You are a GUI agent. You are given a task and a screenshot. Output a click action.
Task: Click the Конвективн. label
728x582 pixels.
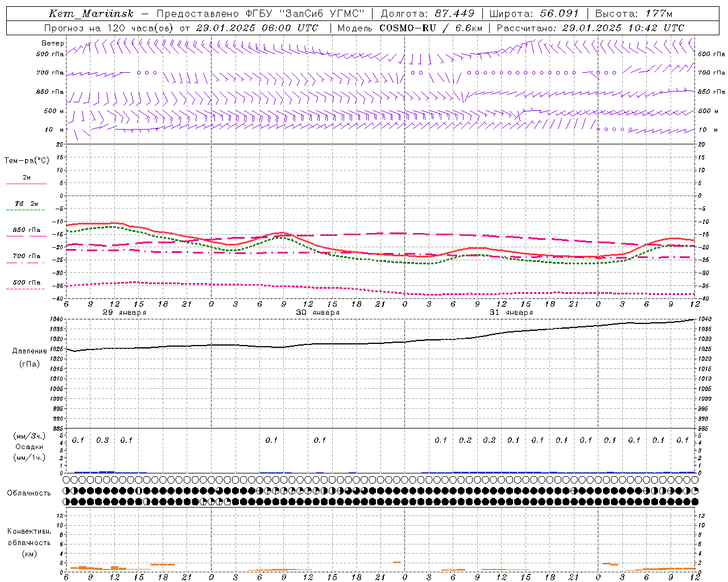tap(29, 531)
